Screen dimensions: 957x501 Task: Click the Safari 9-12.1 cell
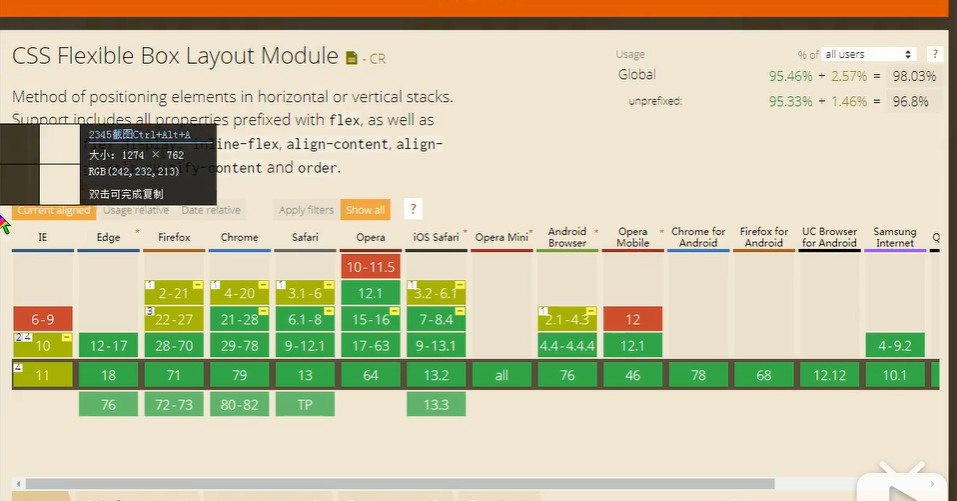tap(305, 345)
